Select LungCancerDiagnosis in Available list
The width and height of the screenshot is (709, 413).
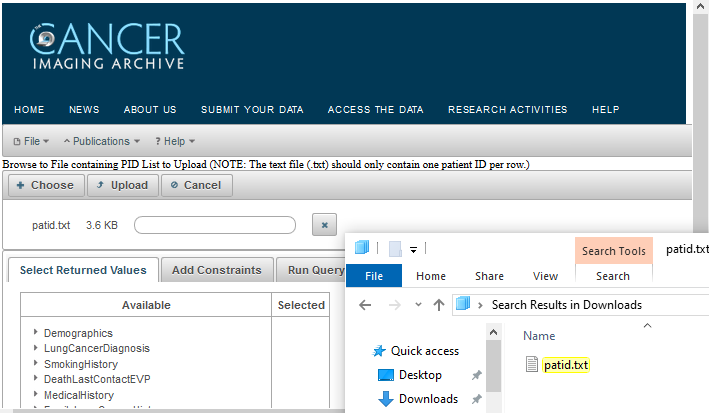point(97,348)
